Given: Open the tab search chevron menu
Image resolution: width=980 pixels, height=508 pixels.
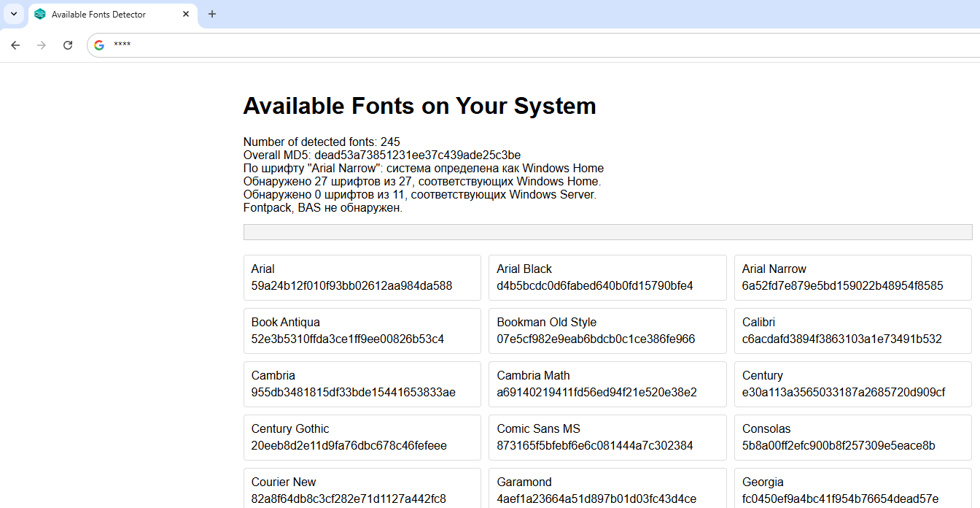Looking at the screenshot, I should point(13,14).
